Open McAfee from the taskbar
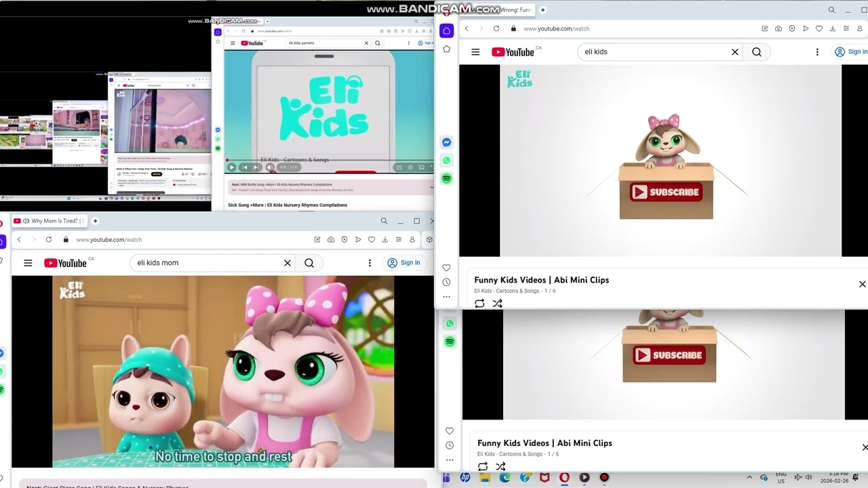 point(545,478)
